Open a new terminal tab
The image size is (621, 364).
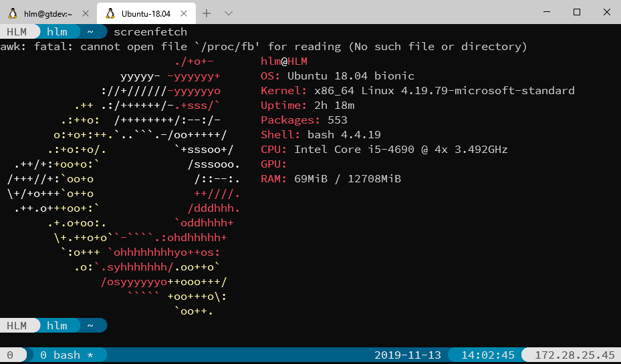point(207,13)
